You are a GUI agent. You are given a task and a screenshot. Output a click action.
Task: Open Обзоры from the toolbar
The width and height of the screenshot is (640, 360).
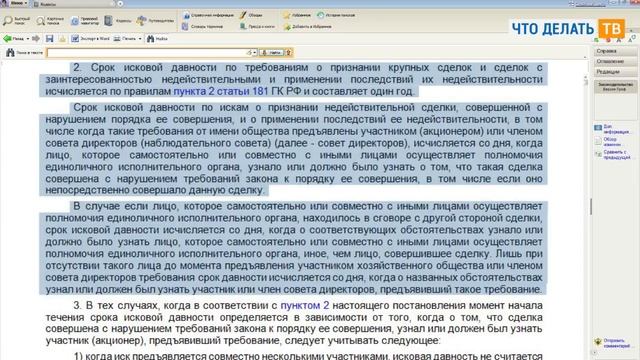pos(251,15)
